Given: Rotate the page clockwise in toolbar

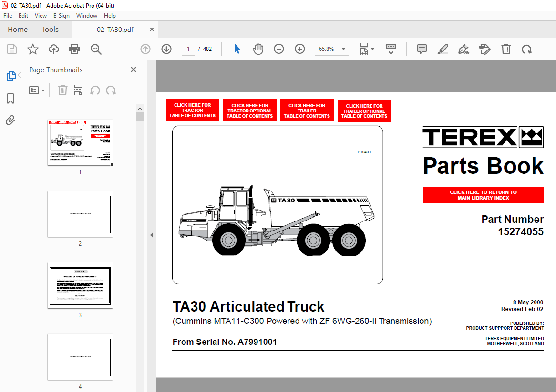Looking at the screenshot, I should point(526,49).
